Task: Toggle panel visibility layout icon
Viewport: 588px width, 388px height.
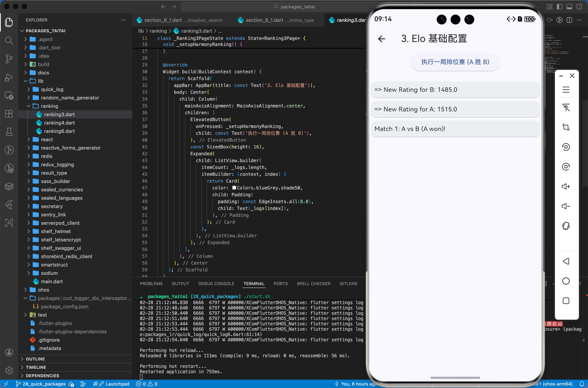Action: pos(569,7)
